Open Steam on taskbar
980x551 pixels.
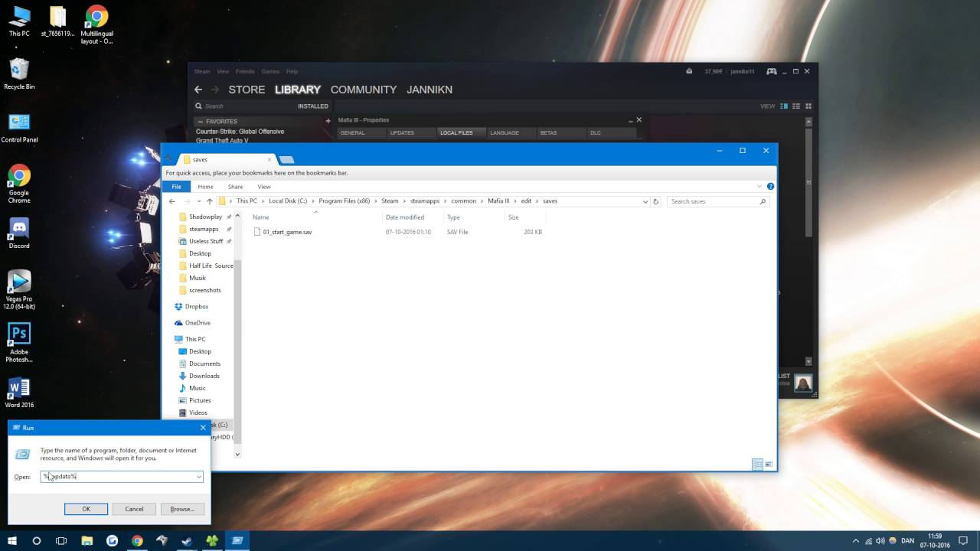coord(187,540)
